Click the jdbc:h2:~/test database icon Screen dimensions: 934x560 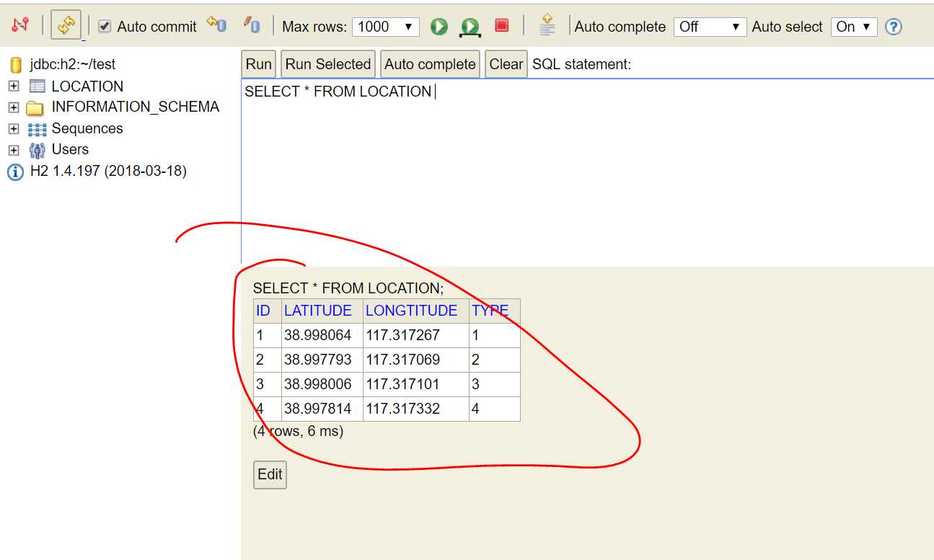[16, 65]
